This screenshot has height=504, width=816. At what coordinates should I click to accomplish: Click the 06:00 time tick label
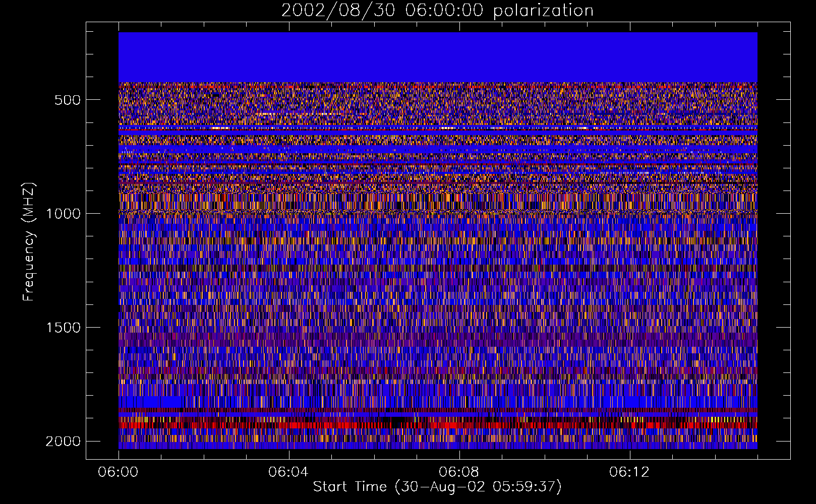coord(119,472)
